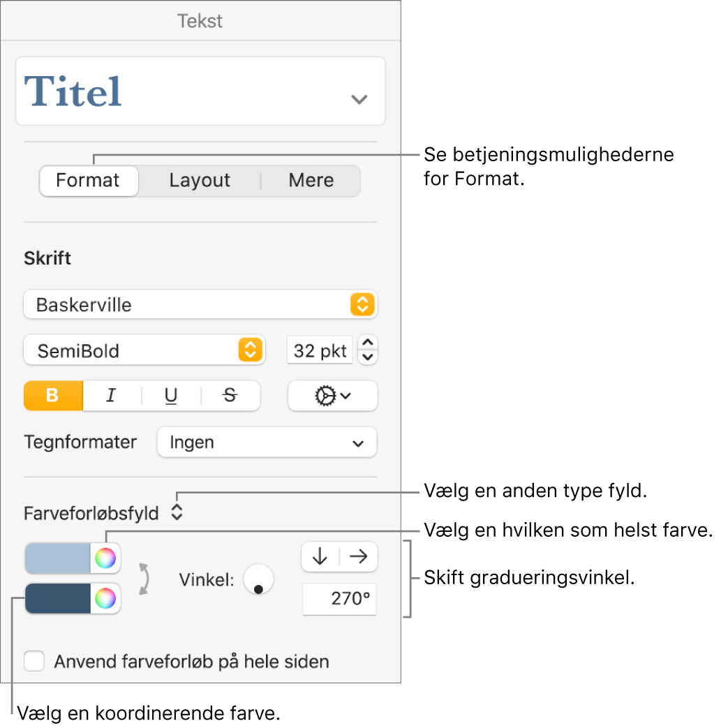Open the Titel paragraph style picker

[200, 91]
